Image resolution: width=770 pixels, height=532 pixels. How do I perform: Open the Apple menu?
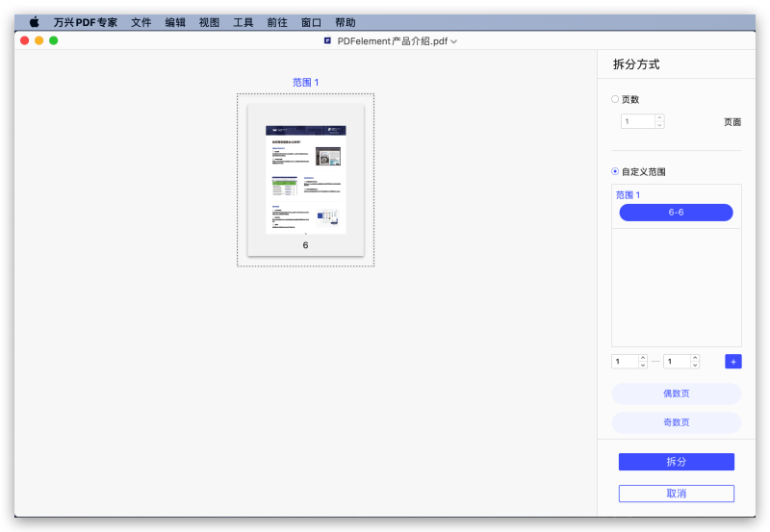click(x=34, y=22)
